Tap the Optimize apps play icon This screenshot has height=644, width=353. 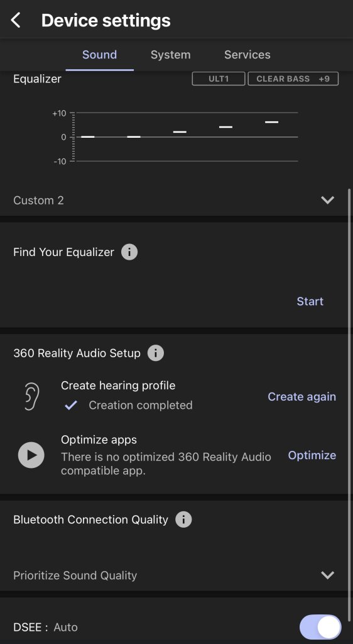31,455
